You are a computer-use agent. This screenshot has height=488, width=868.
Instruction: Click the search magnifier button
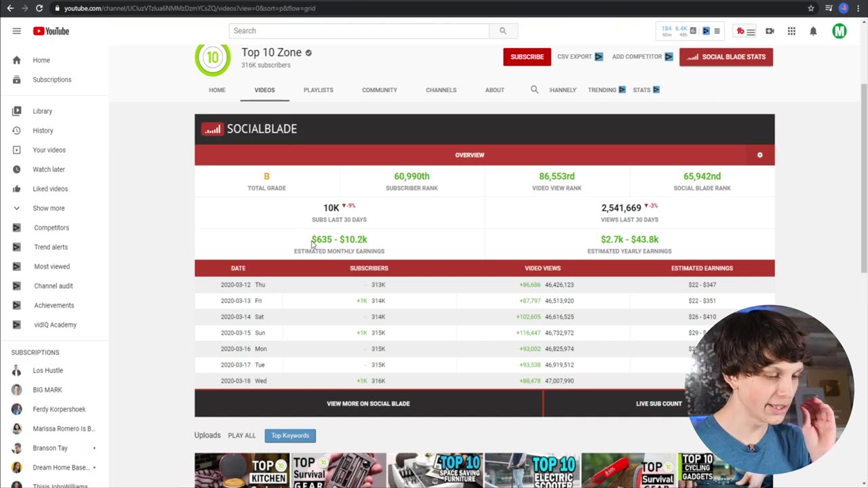point(503,30)
